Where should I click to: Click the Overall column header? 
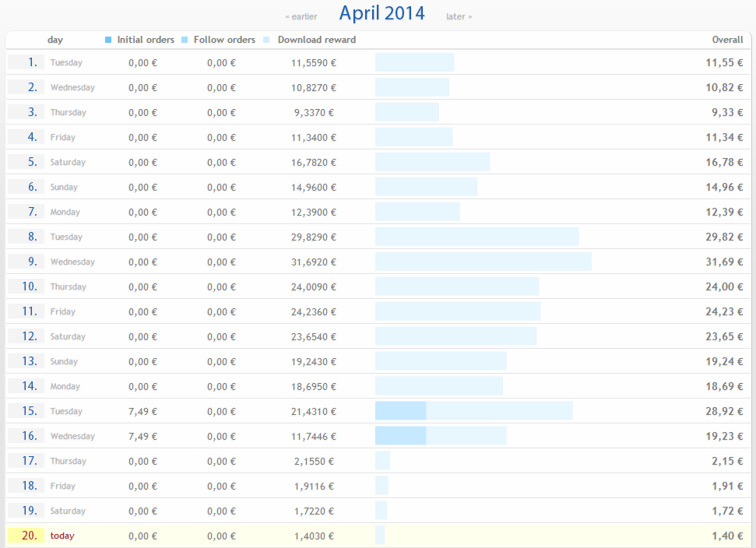click(x=727, y=40)
